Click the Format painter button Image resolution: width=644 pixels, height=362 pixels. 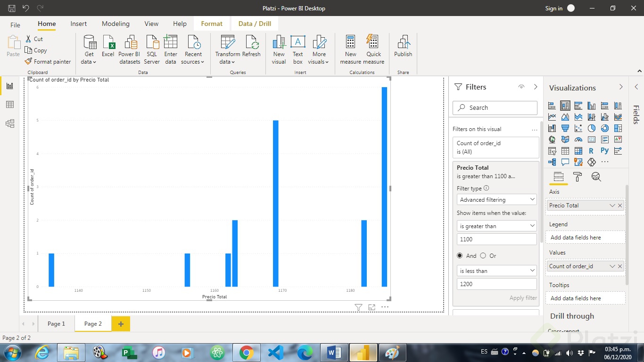tap(49, 62)
